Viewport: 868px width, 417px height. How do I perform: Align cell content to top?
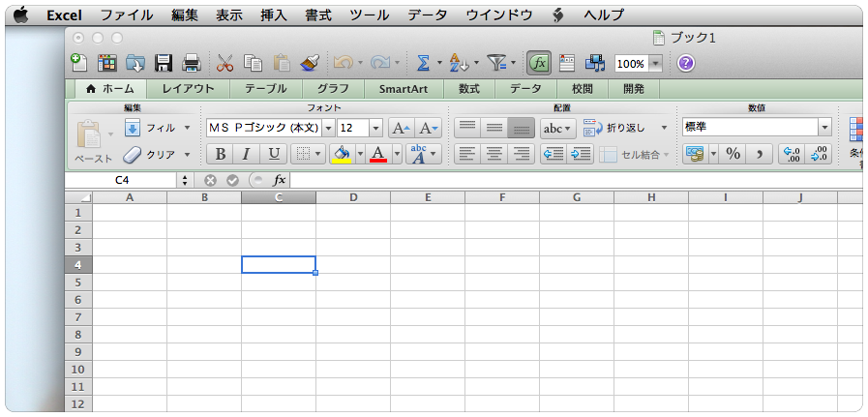[467, 128]
